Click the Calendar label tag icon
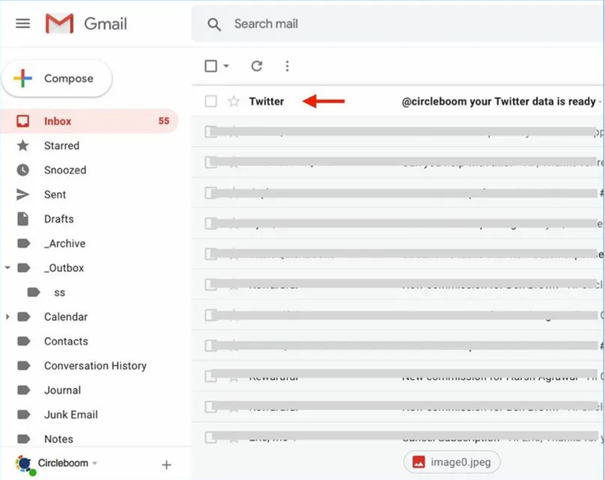The height and width of the screenshot is (480, 605). tap(24, 317)
